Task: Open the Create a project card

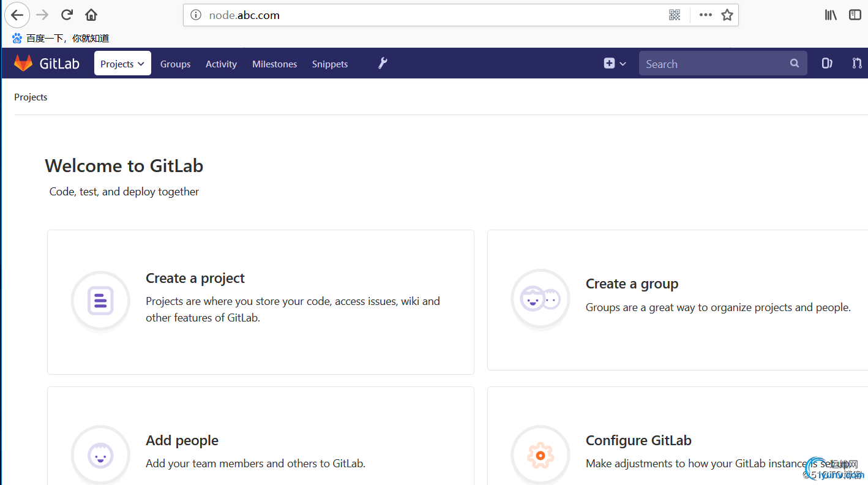Action: pyautogui.click(x=261, y=302)
